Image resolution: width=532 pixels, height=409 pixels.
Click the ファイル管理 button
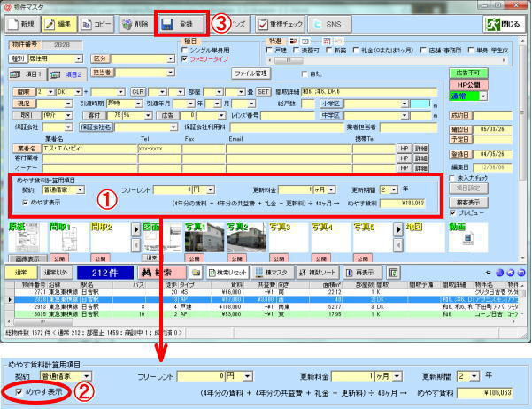[251, 73]
